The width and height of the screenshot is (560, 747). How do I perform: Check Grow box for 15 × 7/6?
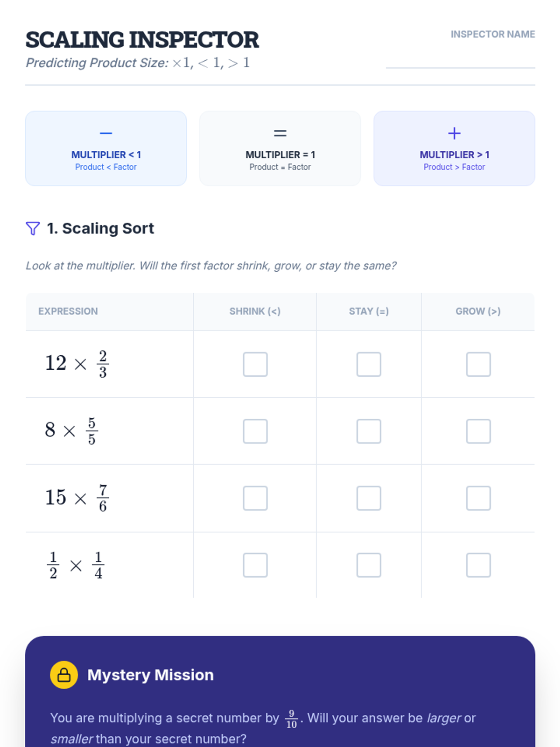click(x=478, y=498)
